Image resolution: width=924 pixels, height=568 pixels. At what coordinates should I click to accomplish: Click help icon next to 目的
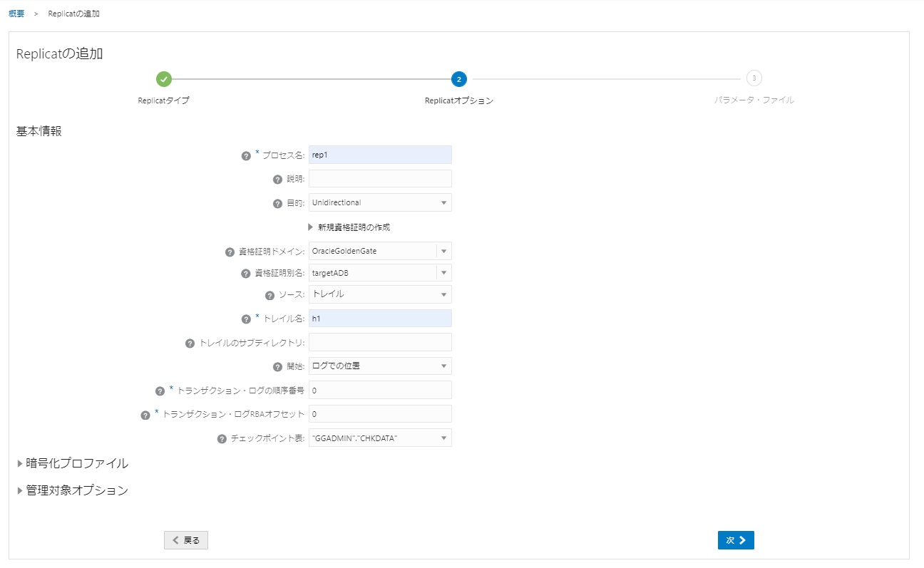tap(278, 204)
